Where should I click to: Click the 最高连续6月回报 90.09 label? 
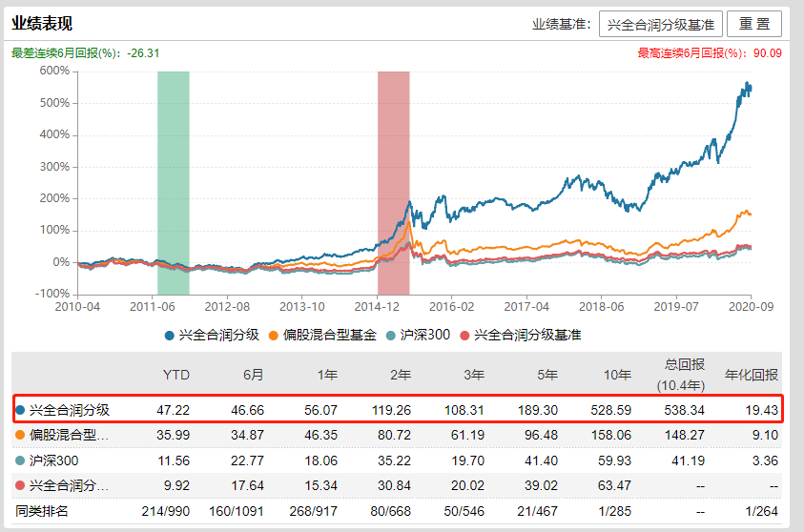(710, 53)
